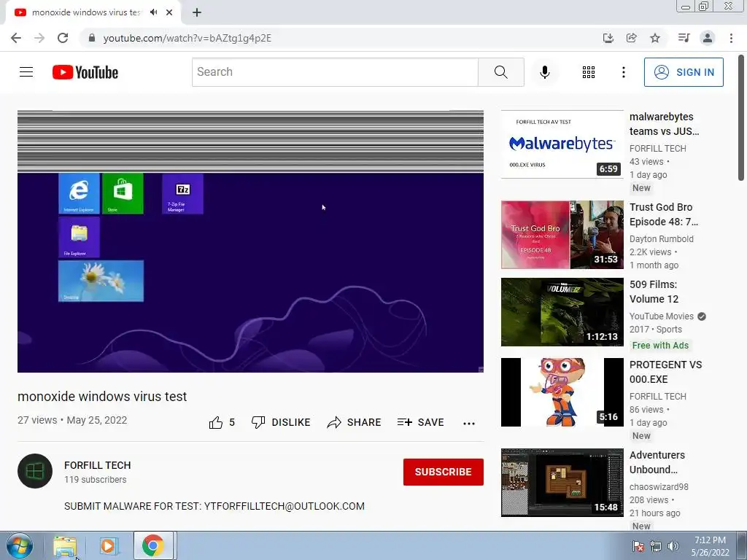
Task: Open the Action Center flag tray icon
Action: point(638,546)
